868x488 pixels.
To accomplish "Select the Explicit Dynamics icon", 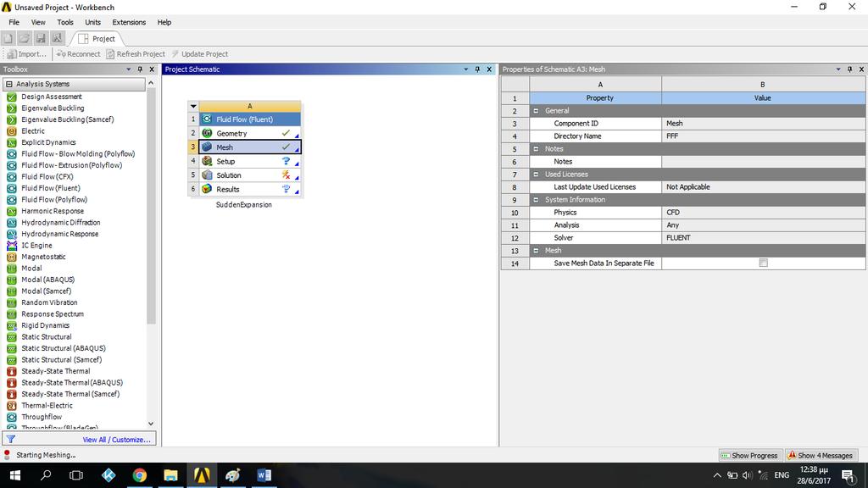I will (x=12, y=142).
